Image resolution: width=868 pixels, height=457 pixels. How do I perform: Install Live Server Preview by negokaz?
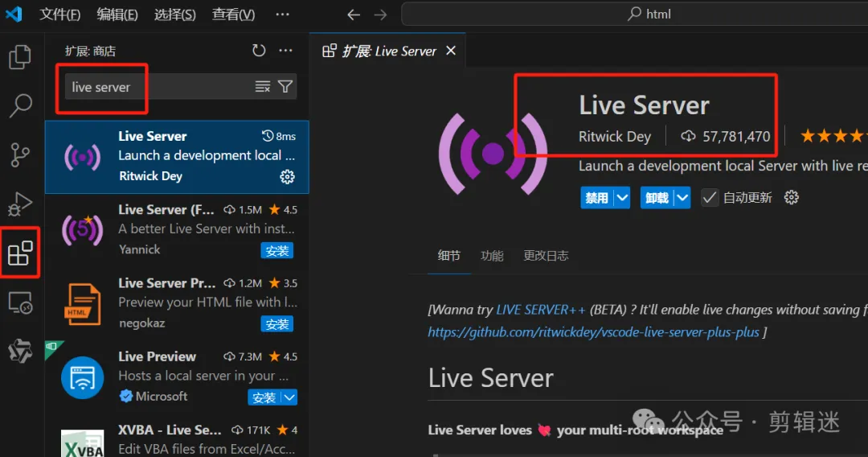(x=276, y=324)
